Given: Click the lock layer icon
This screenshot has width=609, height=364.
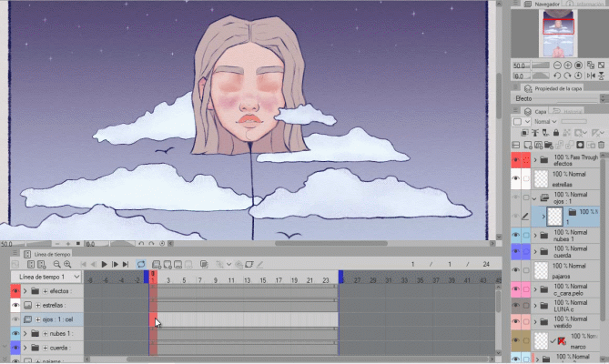Looking at the screenshot, I should pos(556,133).
